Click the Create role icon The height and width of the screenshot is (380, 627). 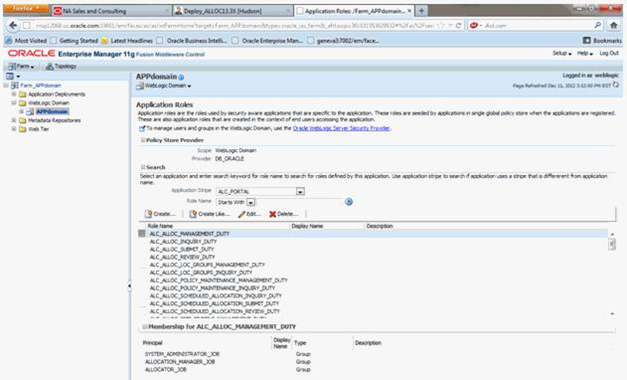148,214
